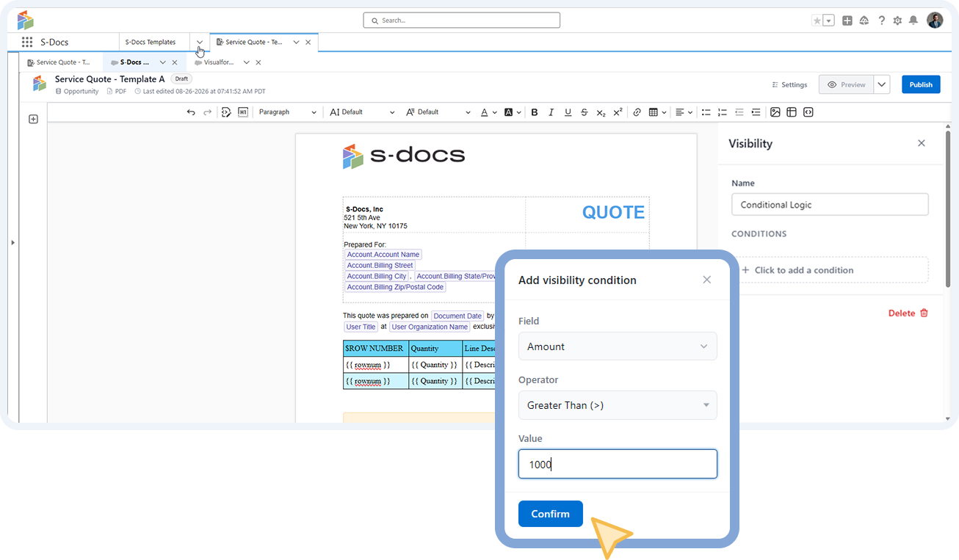Click the H1 heading icon
Viewport: 959px width, 560px height.
click(x=242, y=112)
